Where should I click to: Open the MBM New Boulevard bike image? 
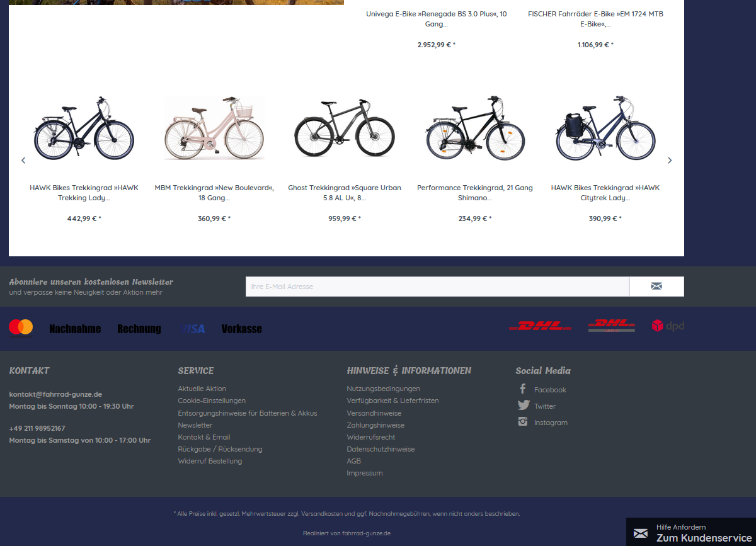(214, 128)
